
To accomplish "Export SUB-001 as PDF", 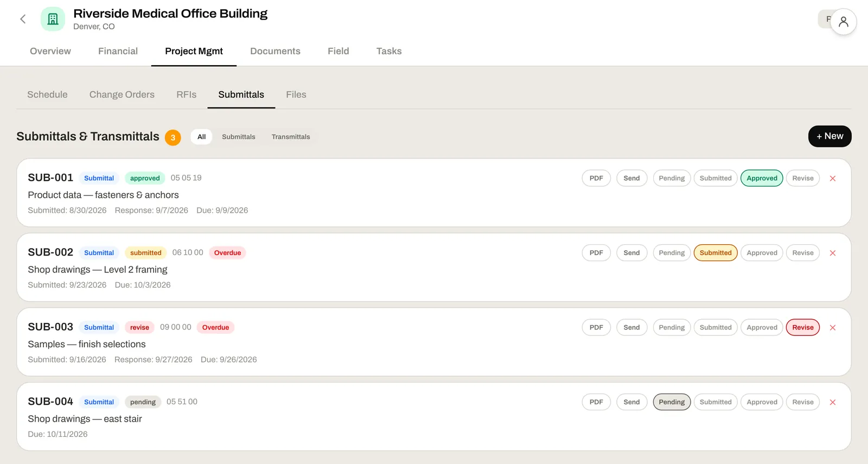I will [x=596, y=178].
